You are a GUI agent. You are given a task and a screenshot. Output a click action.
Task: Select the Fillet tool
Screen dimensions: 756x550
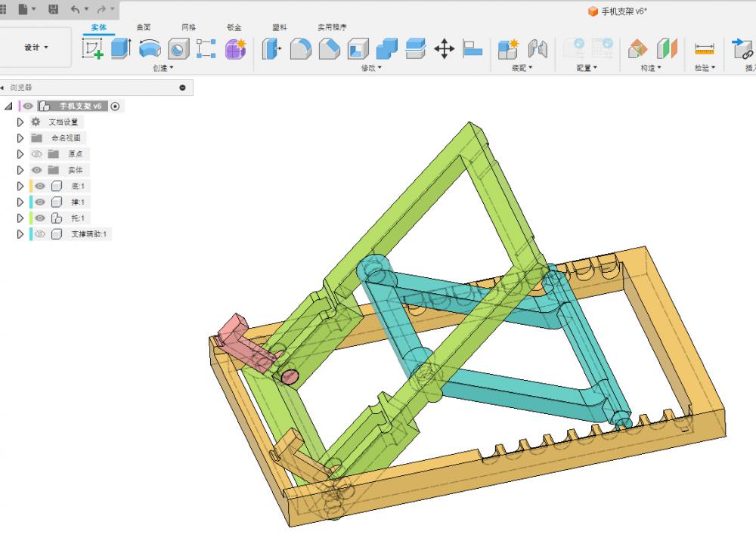pyautogui.click(x=300, y=48)
